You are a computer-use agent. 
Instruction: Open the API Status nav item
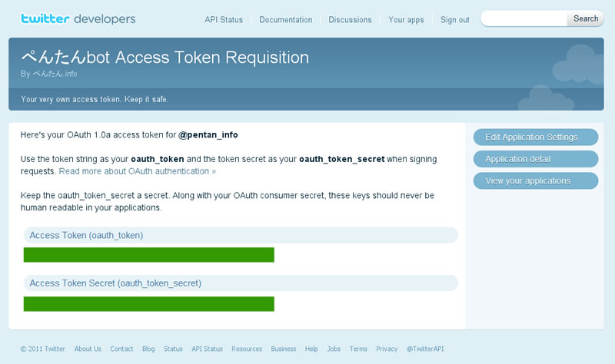click(224, 20)
